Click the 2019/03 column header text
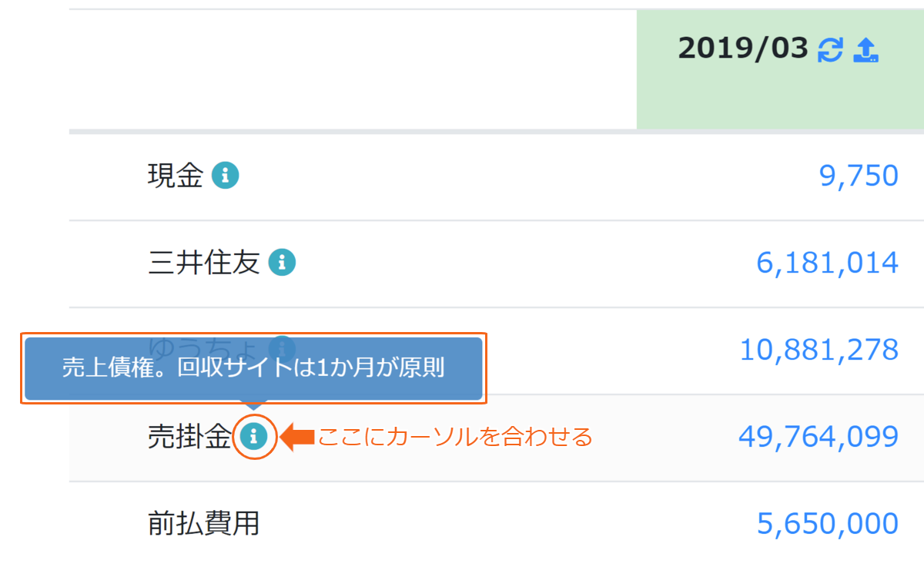 743,50
